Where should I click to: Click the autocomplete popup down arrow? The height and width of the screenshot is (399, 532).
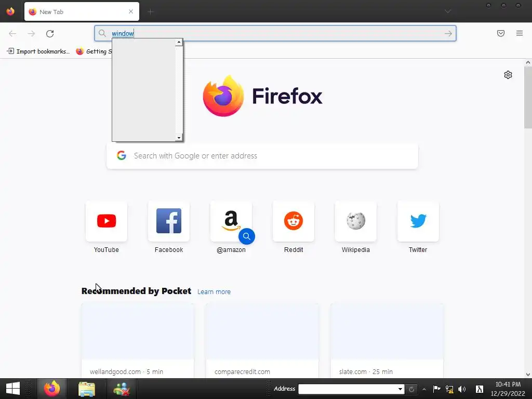point(179,137)
